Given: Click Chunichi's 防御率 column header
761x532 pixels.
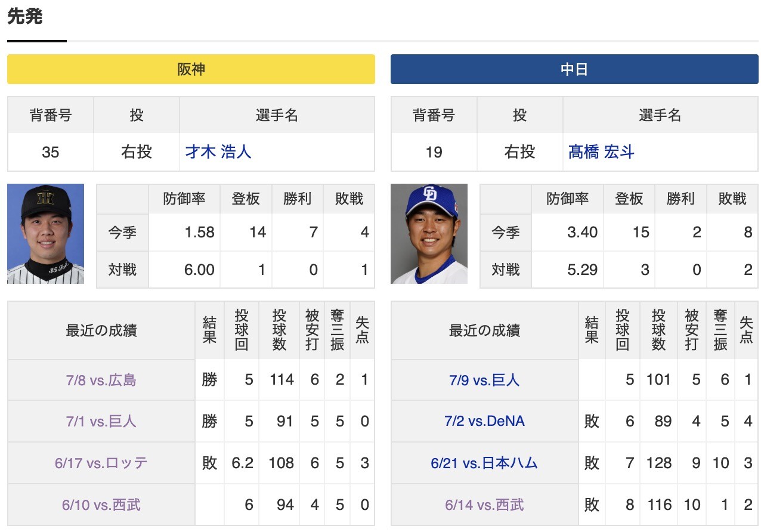Looking at the screenshot, I should (x=567, y=199).
